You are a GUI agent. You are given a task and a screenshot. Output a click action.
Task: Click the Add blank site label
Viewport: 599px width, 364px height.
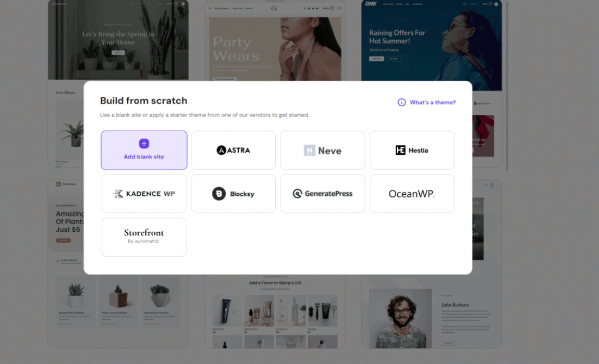point(144,157)
